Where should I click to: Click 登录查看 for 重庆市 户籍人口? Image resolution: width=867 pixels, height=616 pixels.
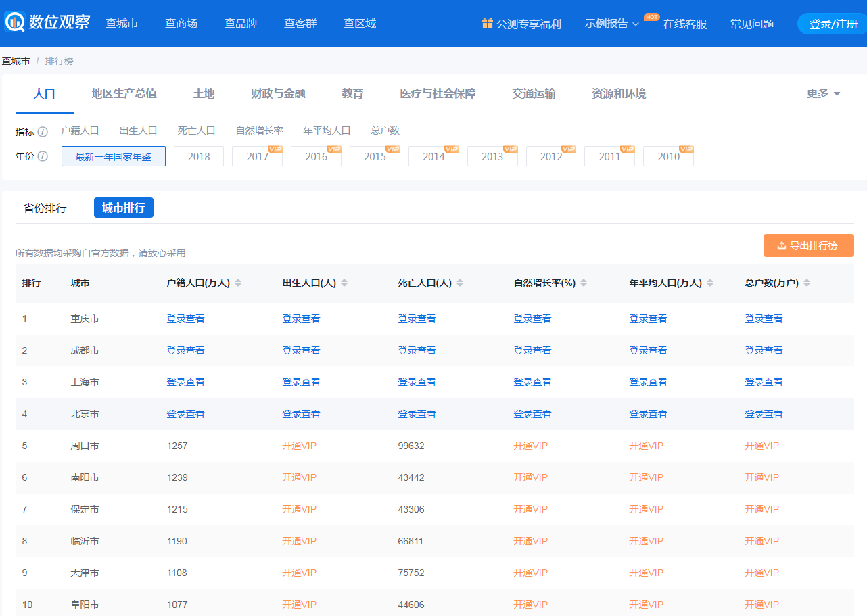point(186,318)
